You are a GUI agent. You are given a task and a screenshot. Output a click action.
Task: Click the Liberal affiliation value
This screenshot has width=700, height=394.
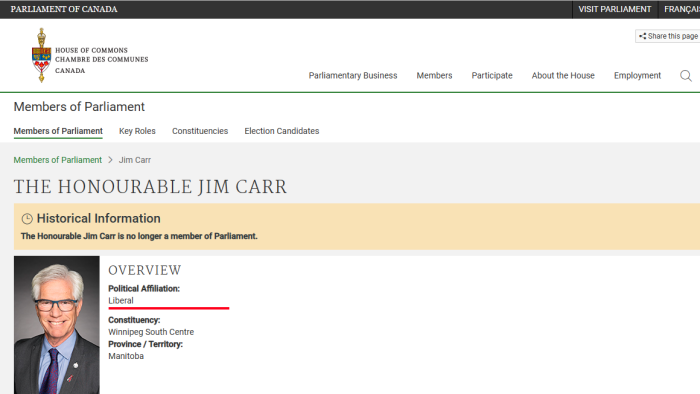(121, 301)
